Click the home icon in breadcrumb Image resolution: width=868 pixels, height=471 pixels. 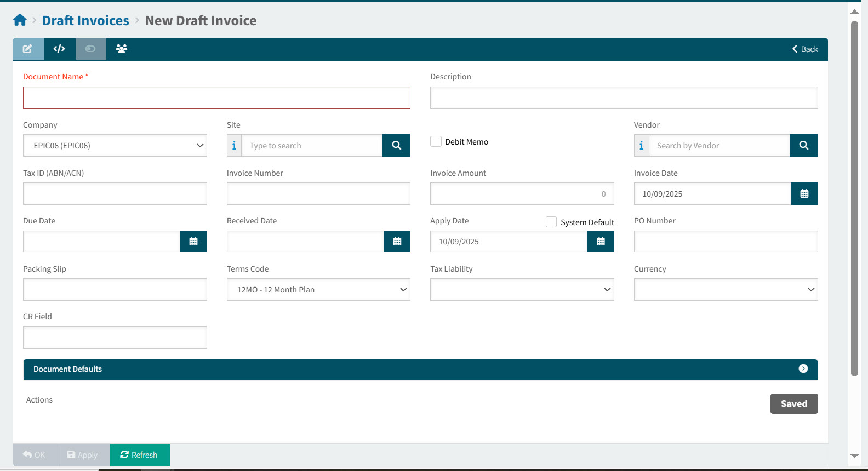(x=20, y=20)
